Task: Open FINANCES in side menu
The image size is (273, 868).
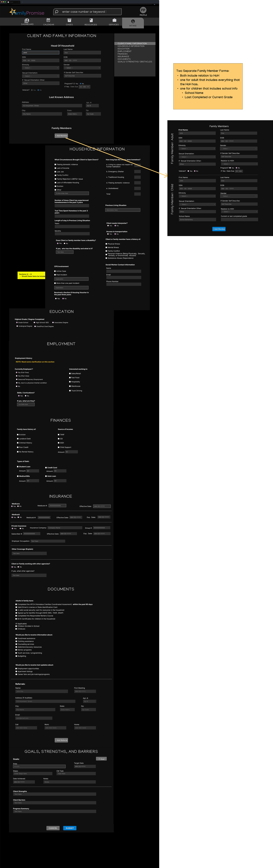Action: [123, 54]
